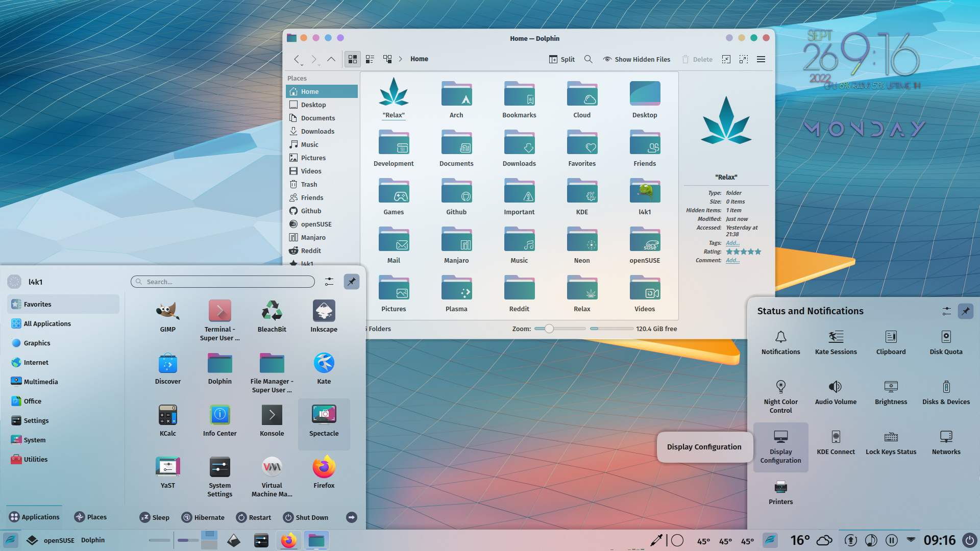Image resolution: width=980 pixels, height=551 pixels.
Task: Pin the Status and Notifications panel
Action: coord(965,311)
